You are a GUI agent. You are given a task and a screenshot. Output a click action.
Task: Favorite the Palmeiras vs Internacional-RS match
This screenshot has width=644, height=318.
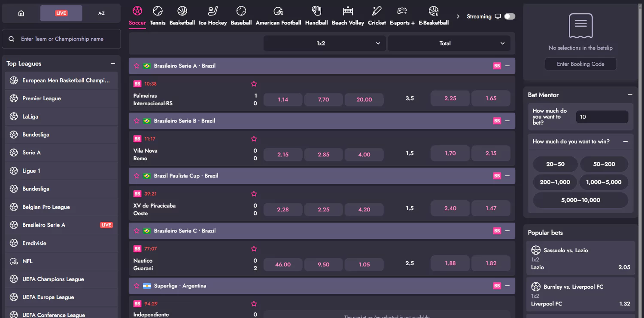254,84
